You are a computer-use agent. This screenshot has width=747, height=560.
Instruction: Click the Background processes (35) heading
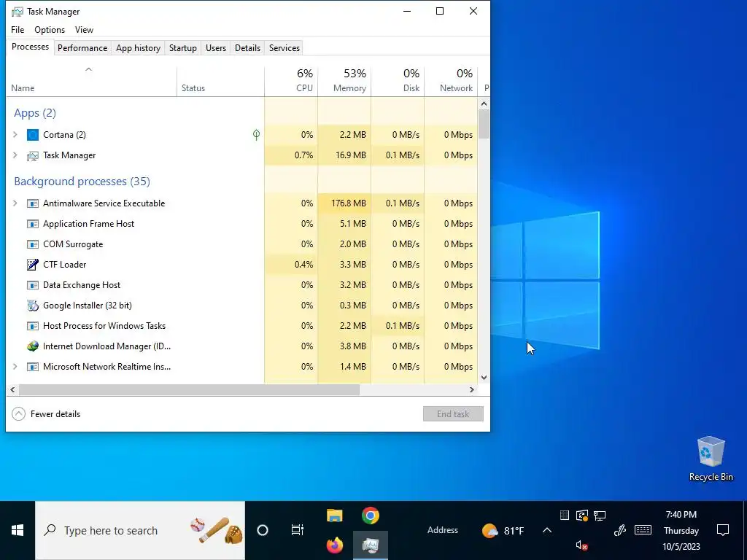click(82, 182)
